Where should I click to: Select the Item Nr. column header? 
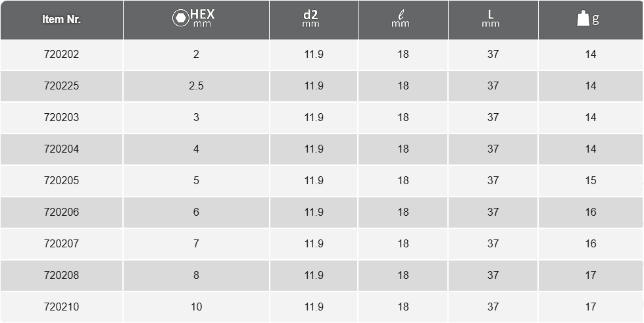[x=62, y=20]
